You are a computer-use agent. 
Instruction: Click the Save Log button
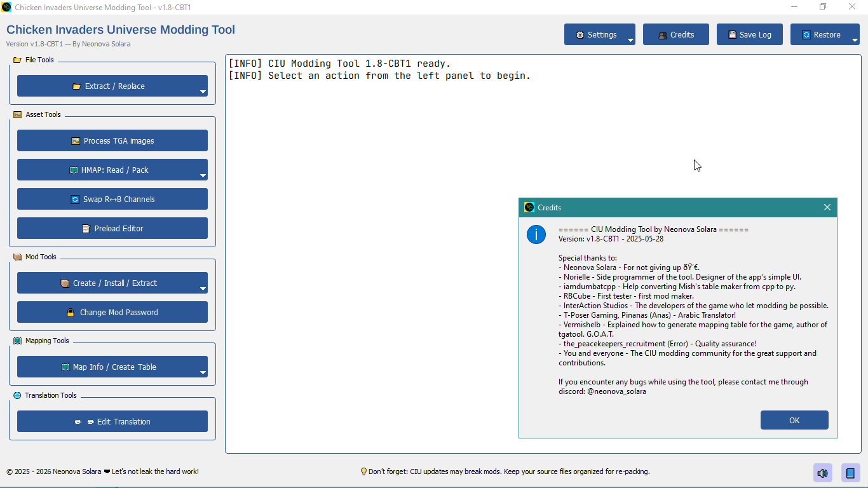click(x=749, y=34)
